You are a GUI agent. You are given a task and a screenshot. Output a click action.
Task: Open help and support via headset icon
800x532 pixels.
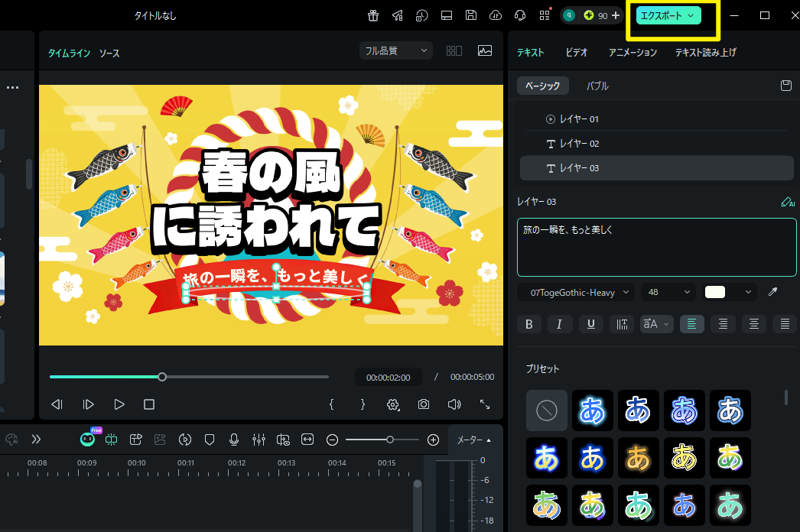519,15
